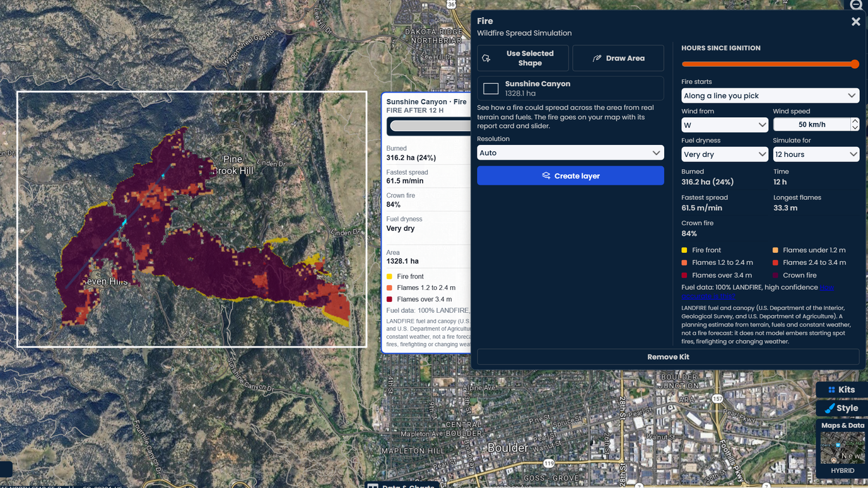
Task: Open the Resolution dropdown set to Auto
Action: 570,153
